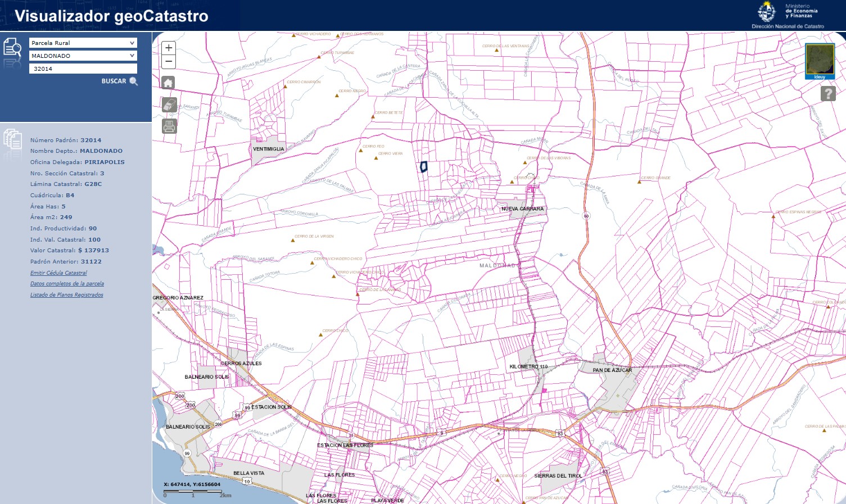The width and height of the screenshot is (846, 504).
Task: Open the print map tool
Action: 169,126
